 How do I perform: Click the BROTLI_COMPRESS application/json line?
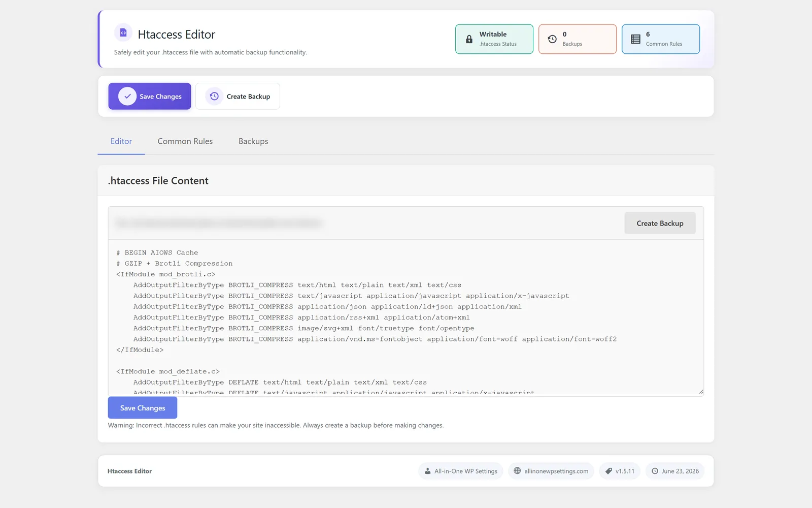click(x=327, y=307)
